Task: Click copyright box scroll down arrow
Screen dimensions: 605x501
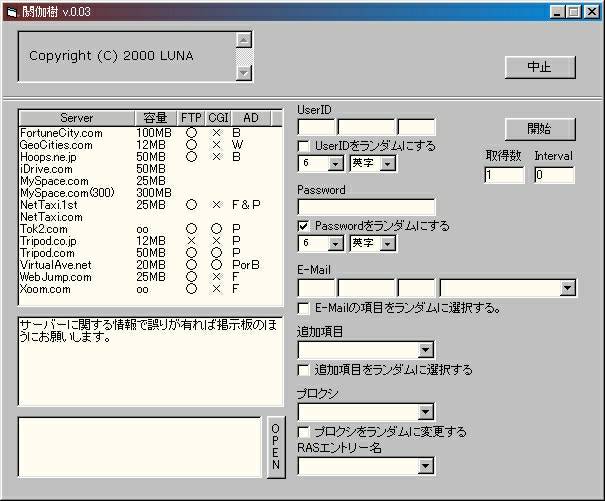Action: tap(244, 72)
